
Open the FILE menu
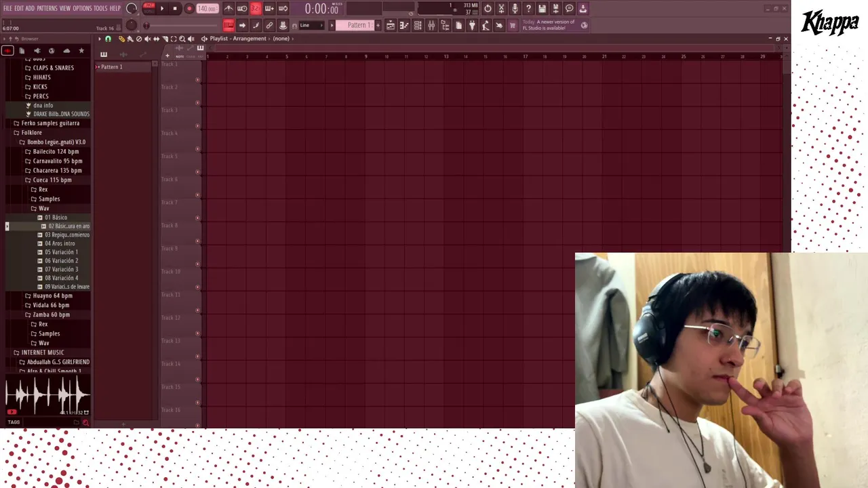8,8
